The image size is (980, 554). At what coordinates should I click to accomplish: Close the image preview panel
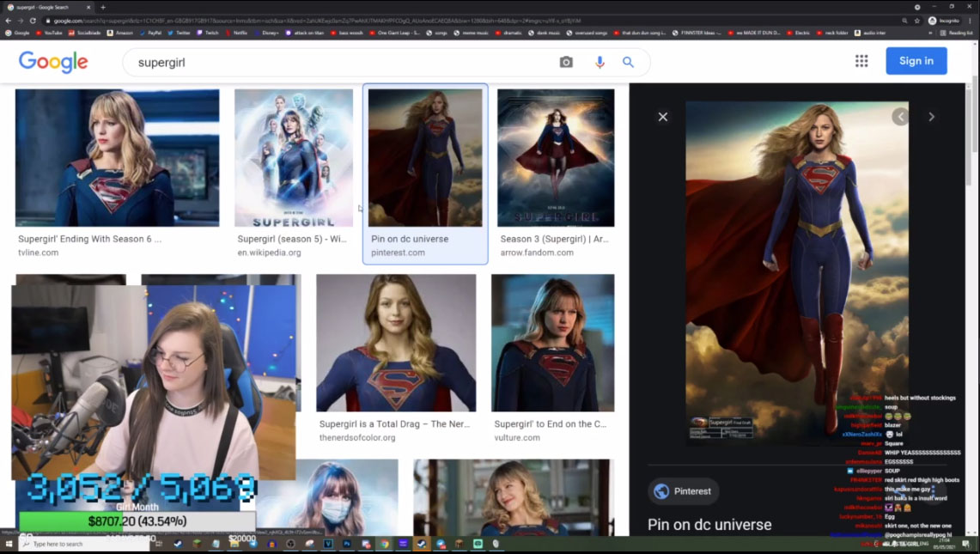663,117
